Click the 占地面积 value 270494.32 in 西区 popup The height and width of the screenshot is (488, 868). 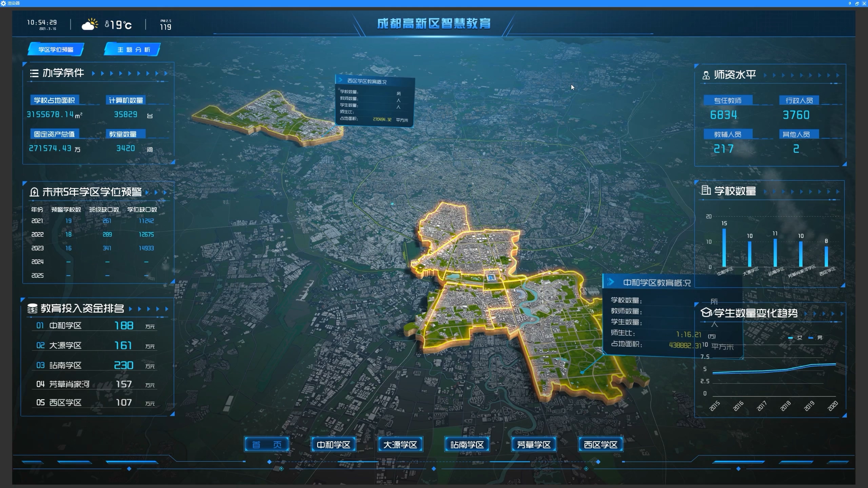(382, 119)
